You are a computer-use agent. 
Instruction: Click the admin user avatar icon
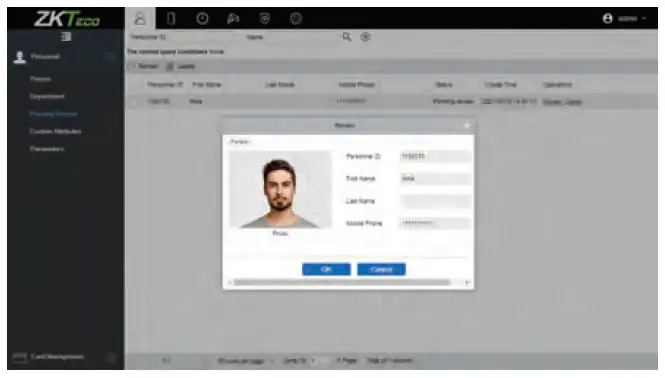point(607,18)
